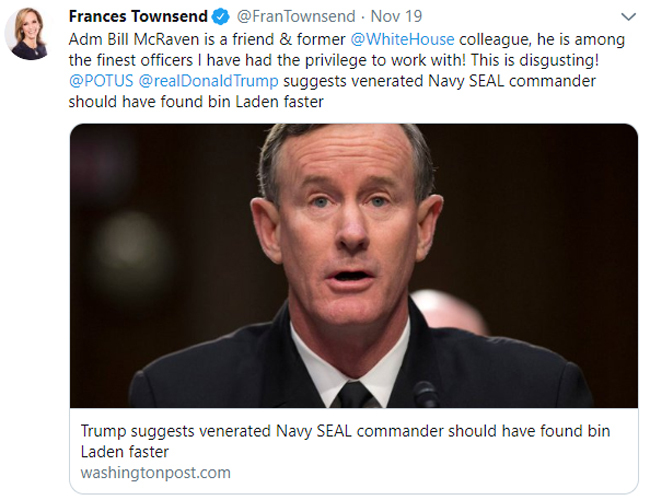The image size is (650, 500).
Task: Open the Nov 19 timestamp permalink
Action: point(378,18)
